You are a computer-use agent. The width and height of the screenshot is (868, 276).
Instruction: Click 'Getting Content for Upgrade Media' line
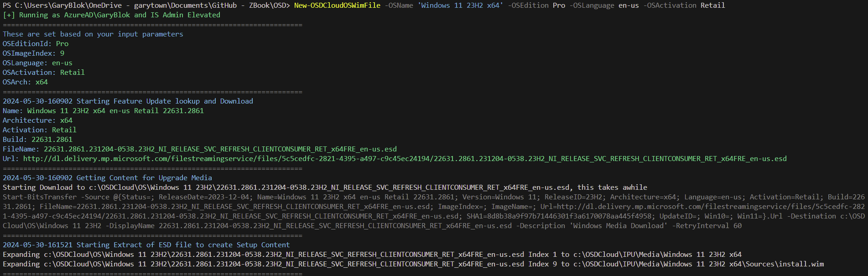107,178
